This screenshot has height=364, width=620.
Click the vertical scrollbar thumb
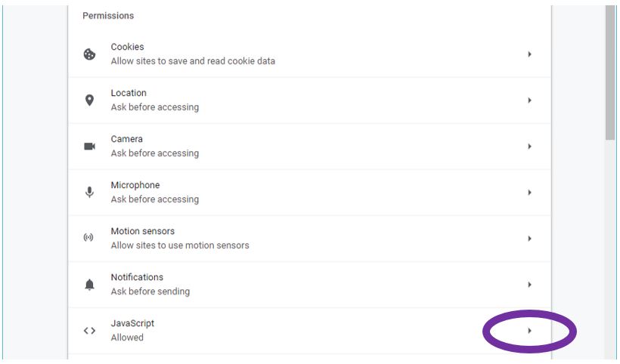point(610,72)
